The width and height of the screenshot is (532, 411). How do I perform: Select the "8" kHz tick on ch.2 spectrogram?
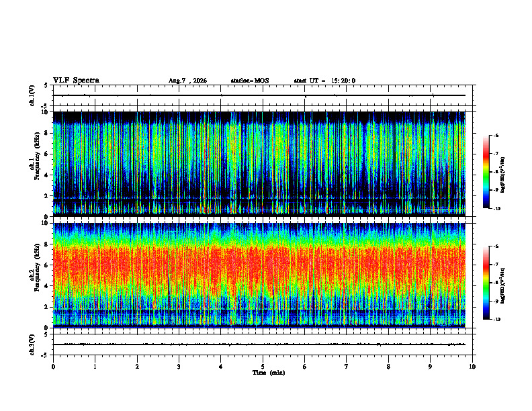point(46,244)
